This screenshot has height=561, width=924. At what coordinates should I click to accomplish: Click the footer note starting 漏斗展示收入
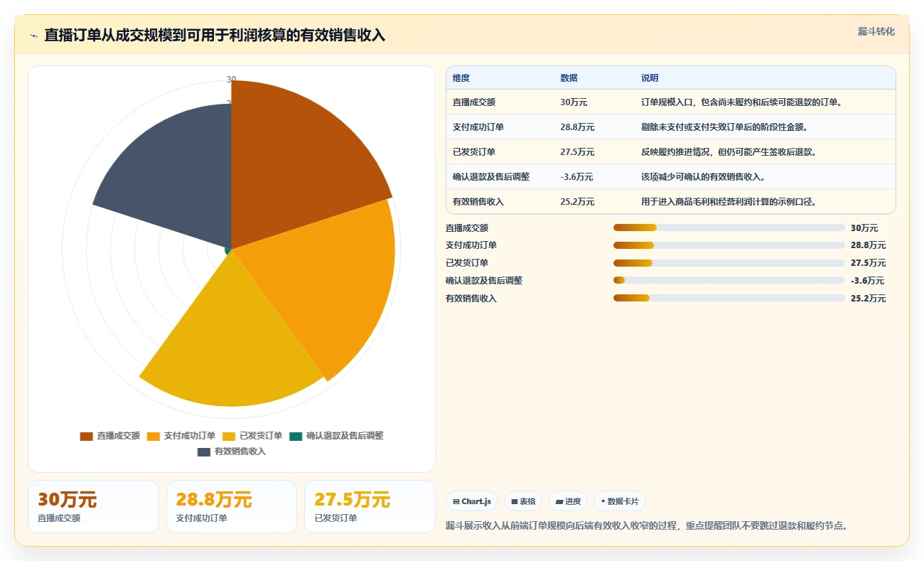pyautogui.click(x=647, y=526)
